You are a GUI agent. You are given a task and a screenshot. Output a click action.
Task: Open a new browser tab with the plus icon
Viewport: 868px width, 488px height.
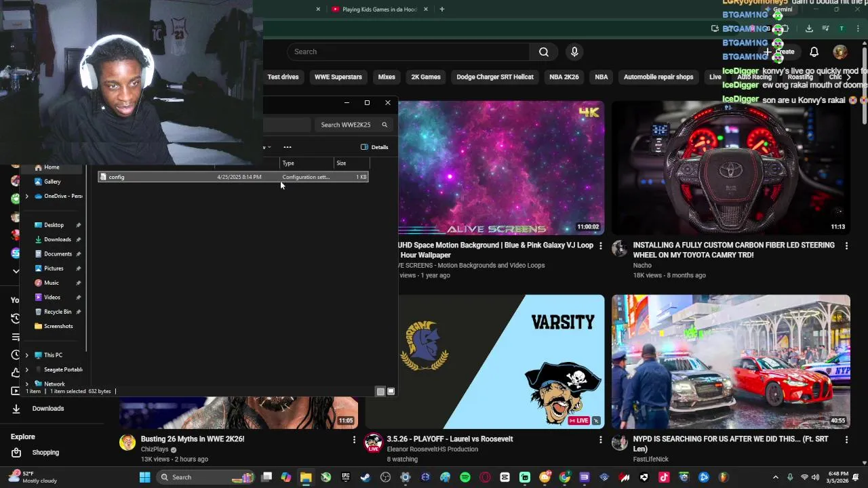(442, 9)
